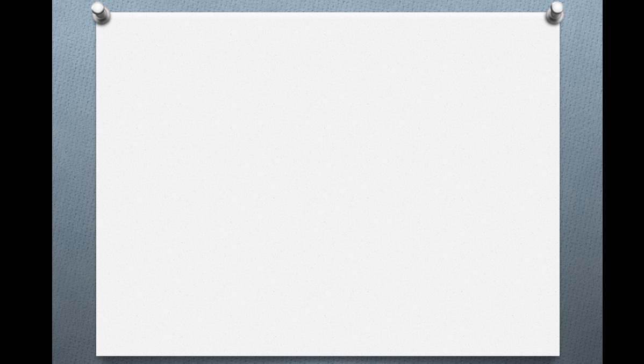Click the blue fabric strip below the paper
Screen dimensions: 644x364
[328, 361]
